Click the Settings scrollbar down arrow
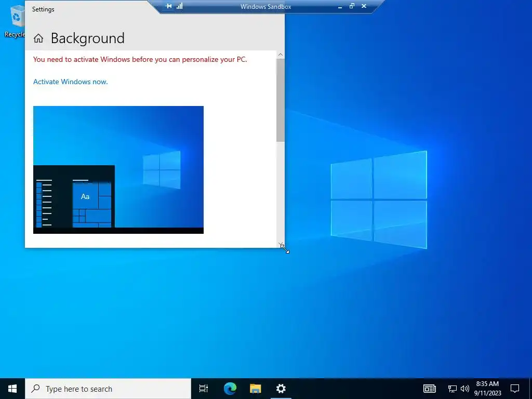 [x=280, y=244]
